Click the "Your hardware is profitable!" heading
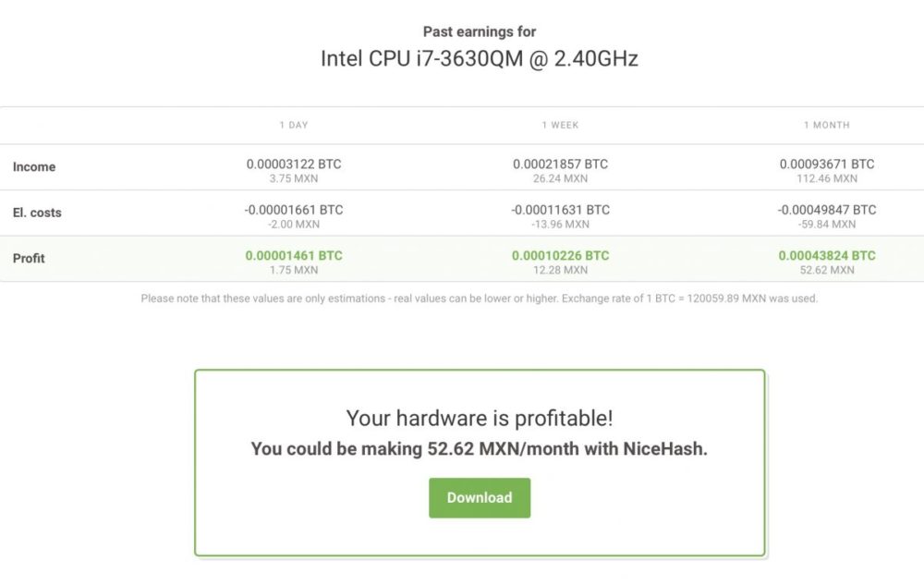This screenshot has width=924, height=585. point(479,418)
